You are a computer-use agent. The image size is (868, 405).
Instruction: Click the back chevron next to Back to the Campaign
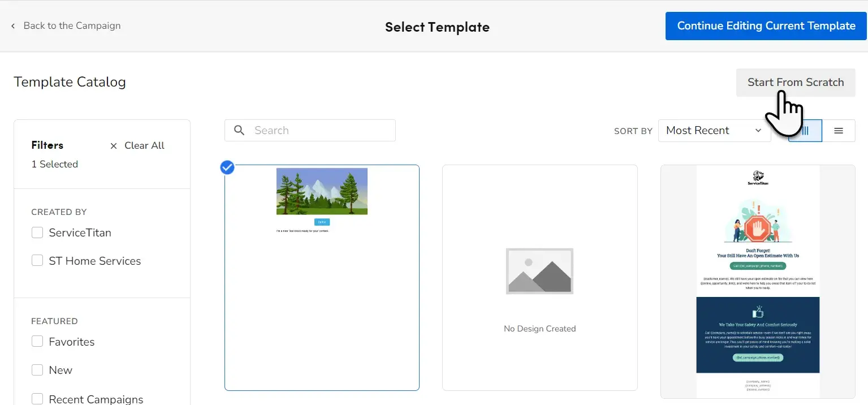[x=12, y=25]
